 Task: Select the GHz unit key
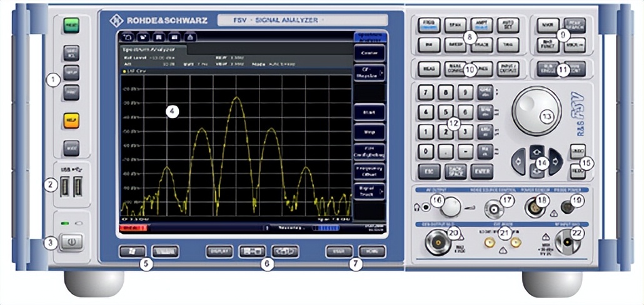pyautogui.click(x=485, y=92)
